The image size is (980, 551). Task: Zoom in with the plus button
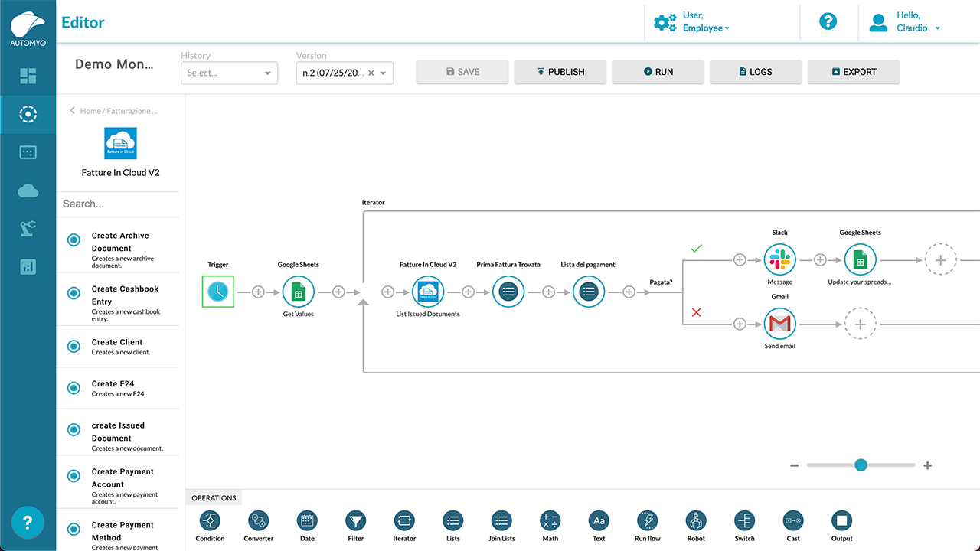click(x=927, y=465)
